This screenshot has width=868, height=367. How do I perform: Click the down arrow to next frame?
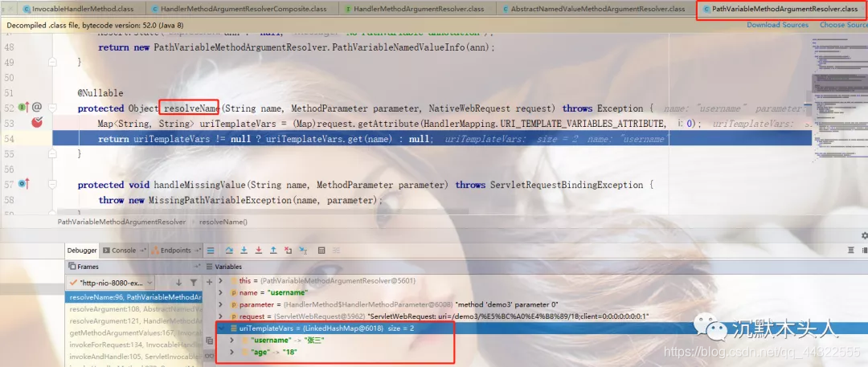(x=178, y=283)
